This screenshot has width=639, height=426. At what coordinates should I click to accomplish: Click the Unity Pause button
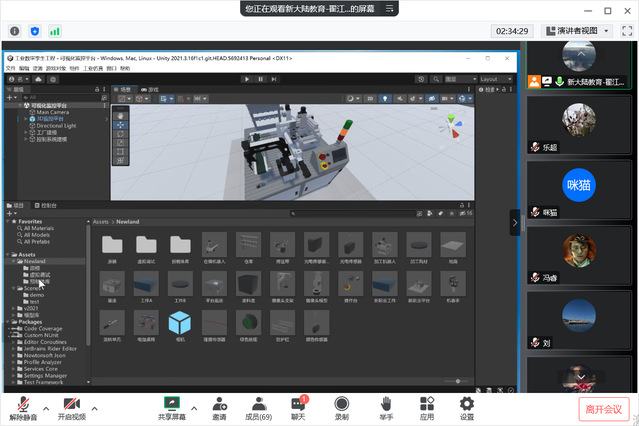[261, 79]
